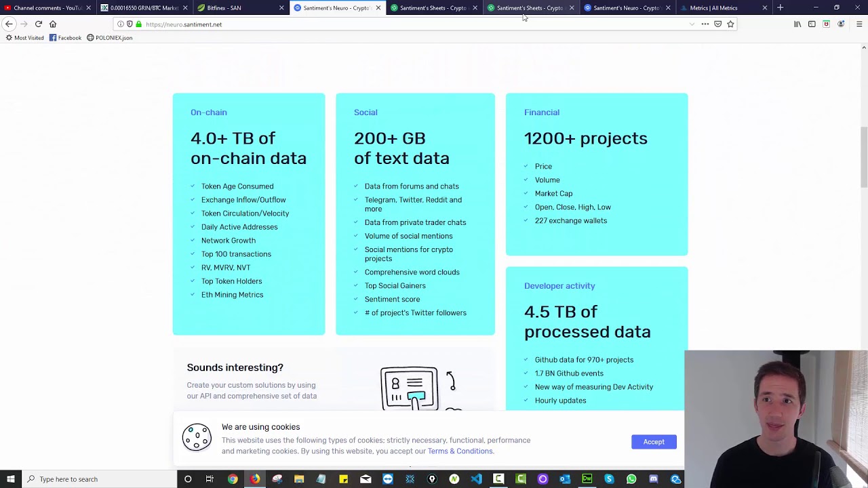Open the POLONIEX.json bookmark
The height and width of the screenshot is (488, 868).
tap(109, 38)
